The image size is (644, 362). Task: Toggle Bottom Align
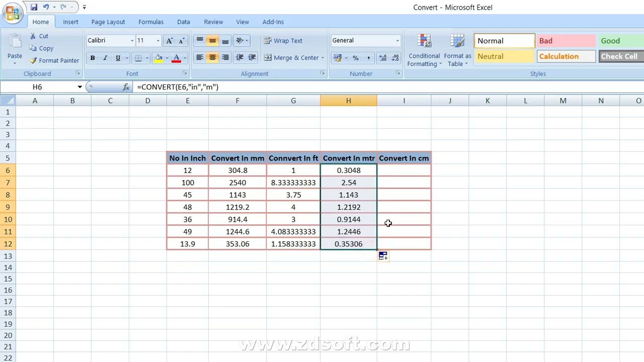[225, 41]
